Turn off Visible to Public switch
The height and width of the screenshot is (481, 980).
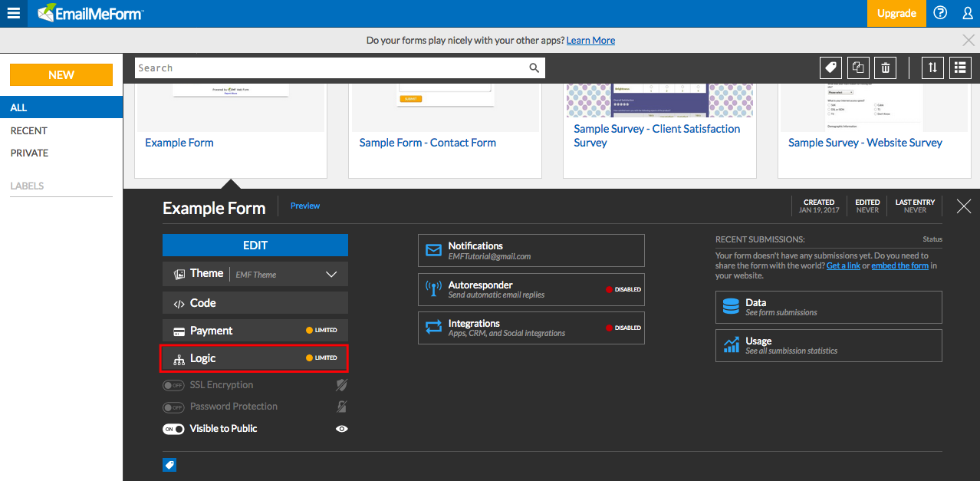coord(173,429)
